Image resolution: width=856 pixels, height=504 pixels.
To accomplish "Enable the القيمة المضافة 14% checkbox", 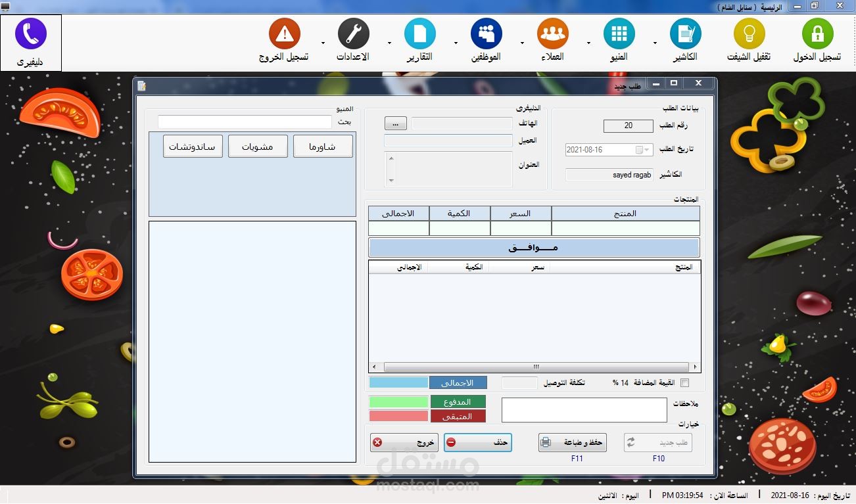I will (685, 383).
